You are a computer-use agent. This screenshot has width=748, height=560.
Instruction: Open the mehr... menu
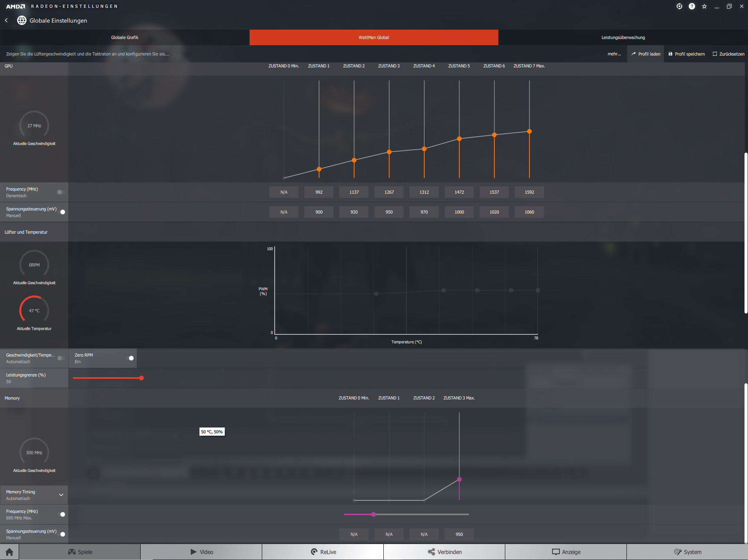coord(614,54)
